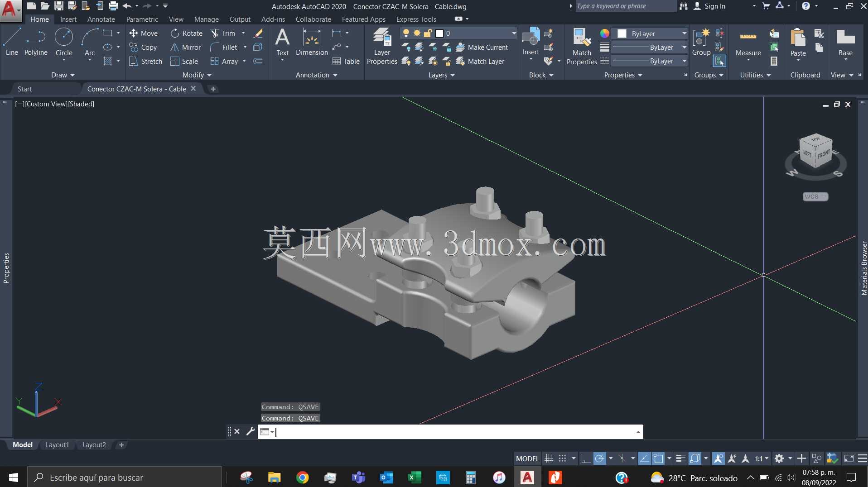Activate the Scale command
Image resolution: width=868 pixels, height=487 pixels.
(184, 61)
